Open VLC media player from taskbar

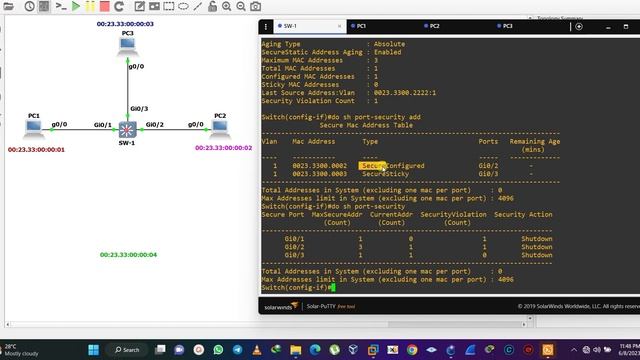257,350
